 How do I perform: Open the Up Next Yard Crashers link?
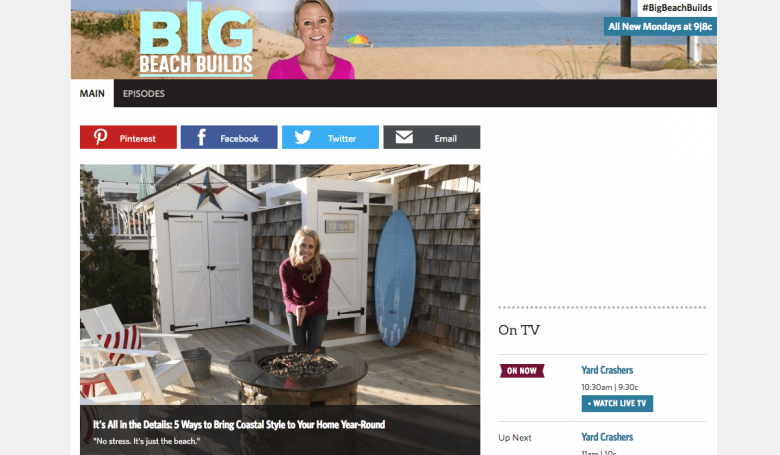(x=607, y=437)
